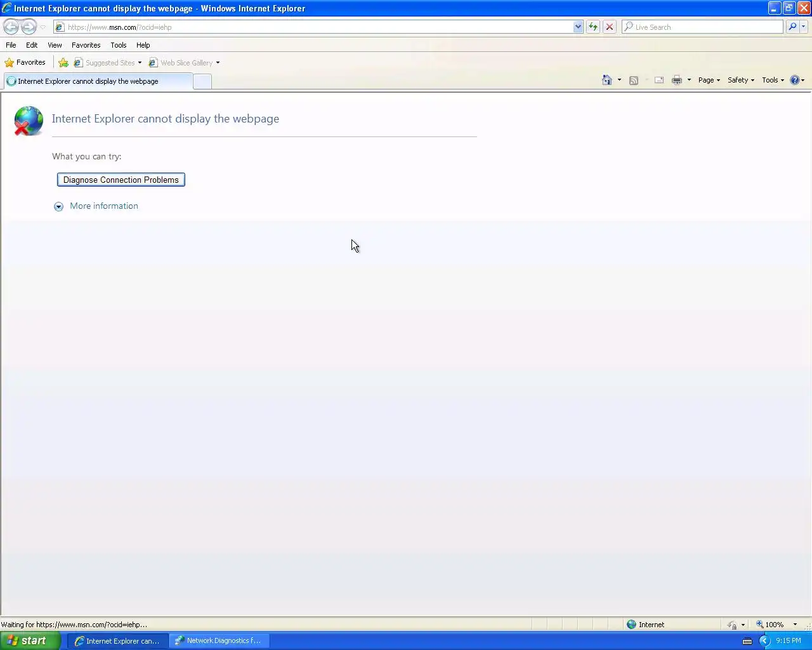This screenshot has width=812, height=650.
Task: Open the Page command bar menu
Action: tap(709, 80)
